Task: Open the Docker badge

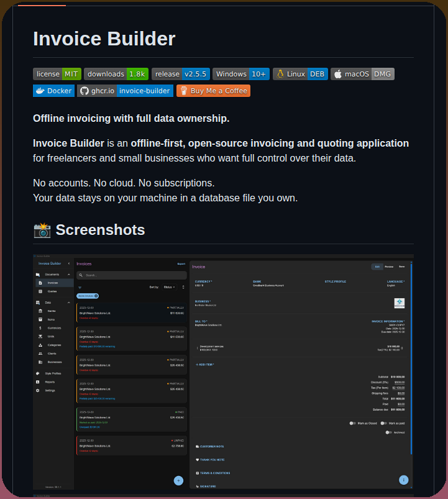Action: point(54,91)
